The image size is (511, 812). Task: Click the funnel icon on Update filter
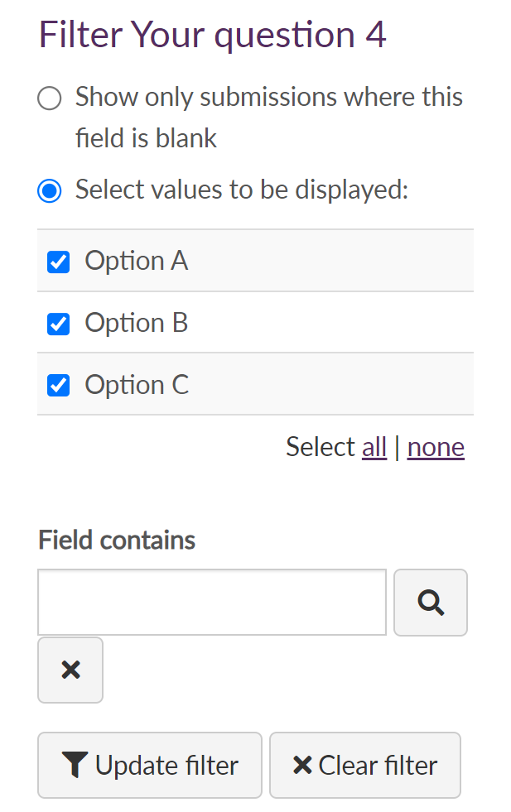[x=75, y=766]
